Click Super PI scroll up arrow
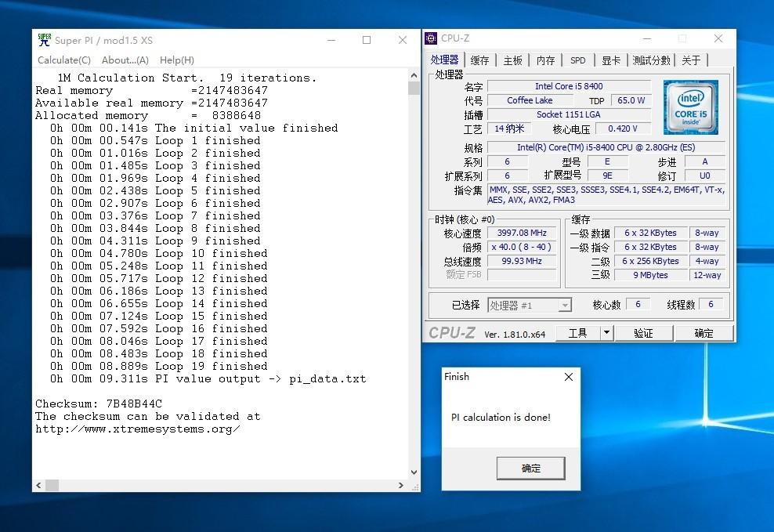The width and height of the screenshot is (774, 532). (414, 75)
